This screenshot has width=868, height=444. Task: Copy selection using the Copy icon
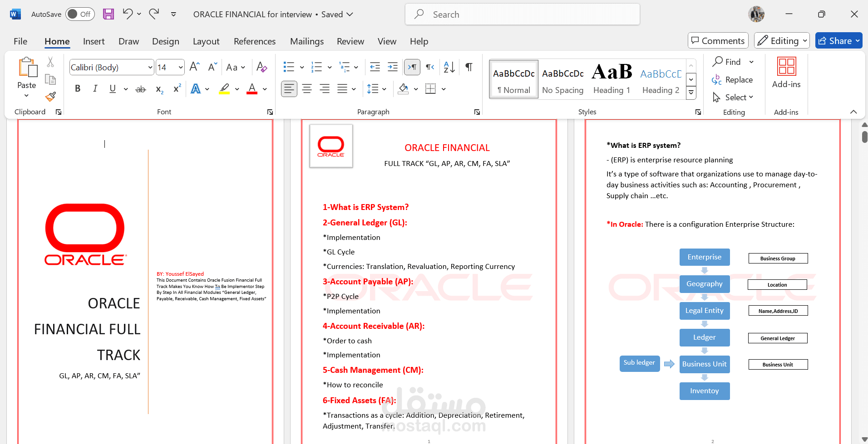(x=50, y=79)
